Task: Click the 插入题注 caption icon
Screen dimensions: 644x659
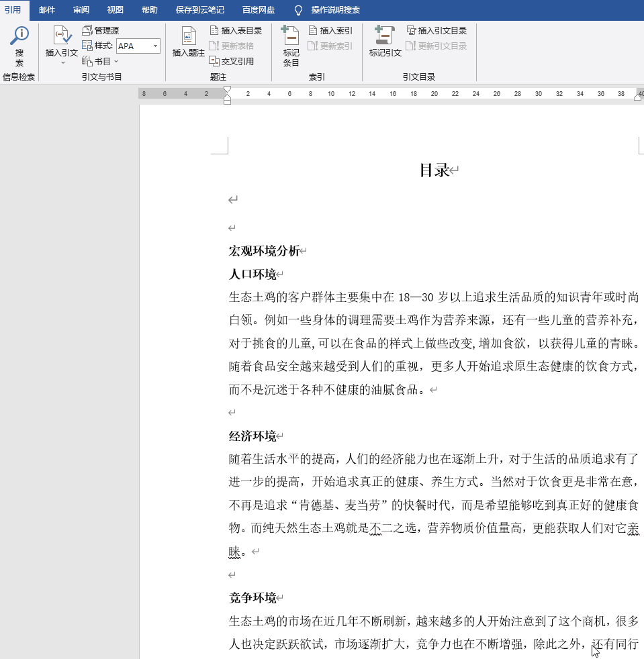Action: [189, 43]
